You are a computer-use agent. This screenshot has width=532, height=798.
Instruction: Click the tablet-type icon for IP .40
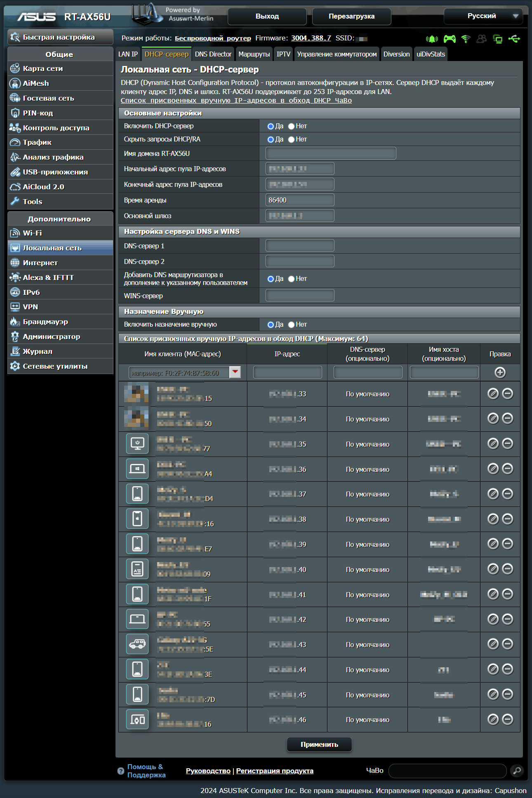click(137, 569)
